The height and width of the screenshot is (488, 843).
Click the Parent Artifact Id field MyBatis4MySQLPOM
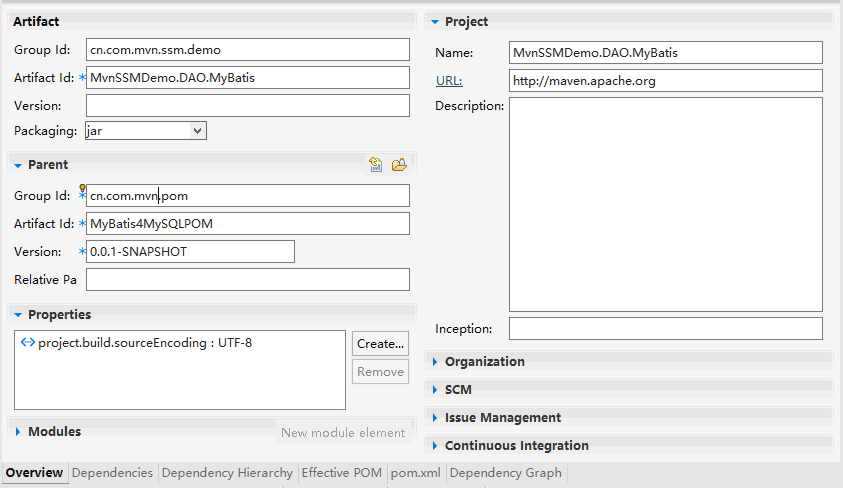[248, 224]
